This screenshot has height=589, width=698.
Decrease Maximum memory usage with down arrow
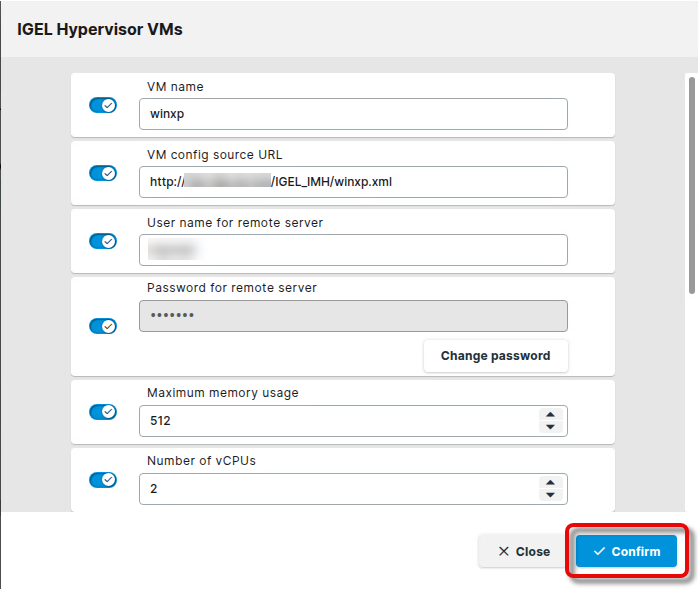coord(549,427)
